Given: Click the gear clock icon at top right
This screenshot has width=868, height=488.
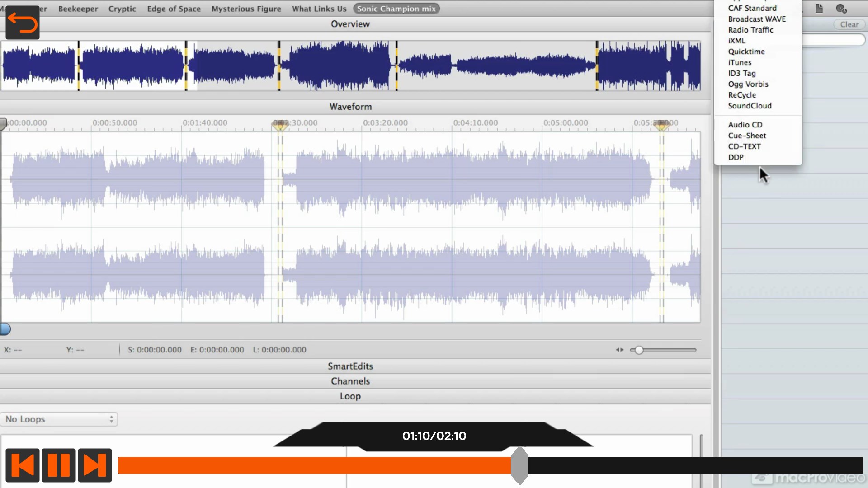Looking at the screenshot, I should [841, 9].
